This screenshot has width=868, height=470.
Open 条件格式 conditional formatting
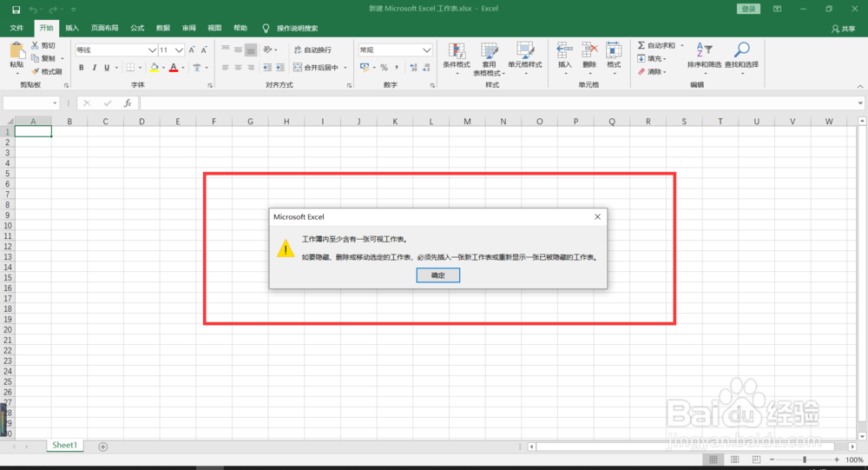point(457,57)
